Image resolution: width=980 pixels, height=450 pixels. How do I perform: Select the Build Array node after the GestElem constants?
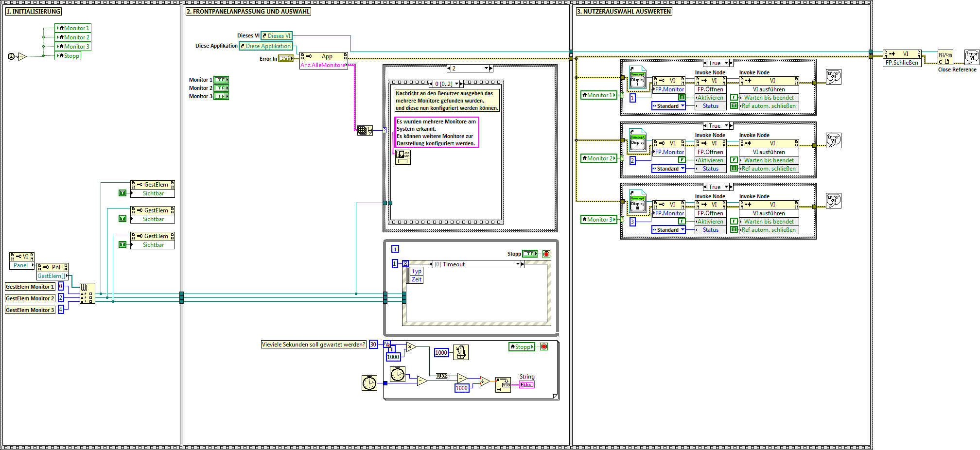87,294
